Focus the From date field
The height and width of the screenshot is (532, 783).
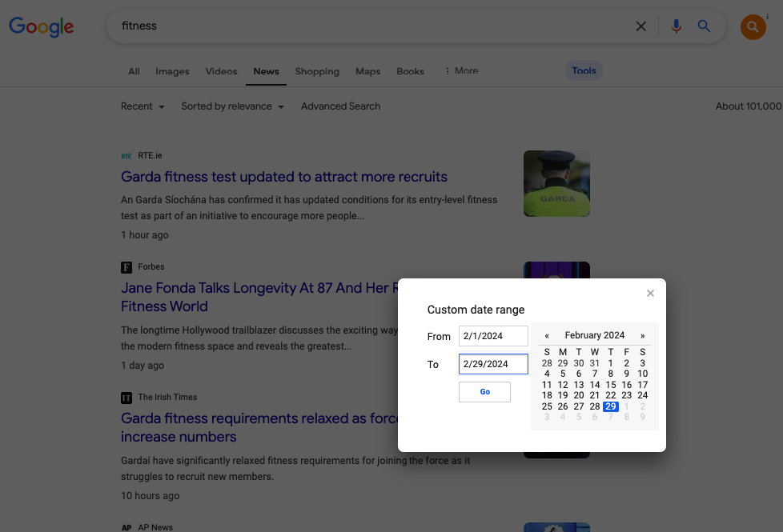coord(493,336)
